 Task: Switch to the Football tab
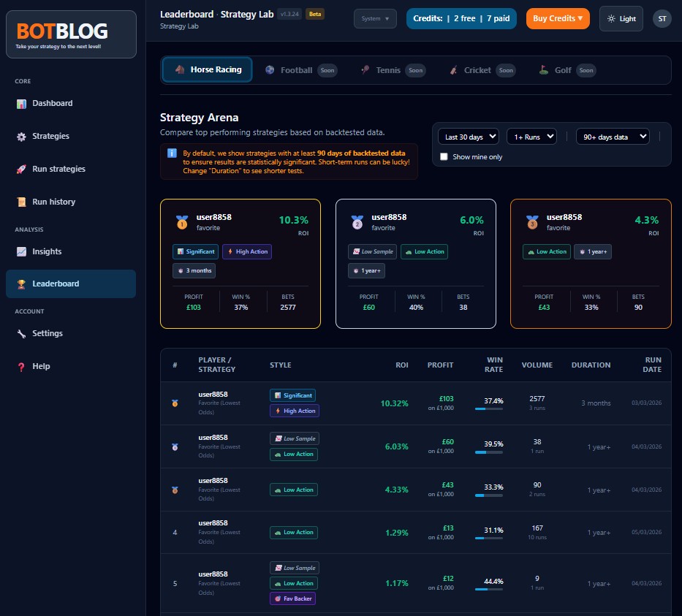tap(297, 70)
